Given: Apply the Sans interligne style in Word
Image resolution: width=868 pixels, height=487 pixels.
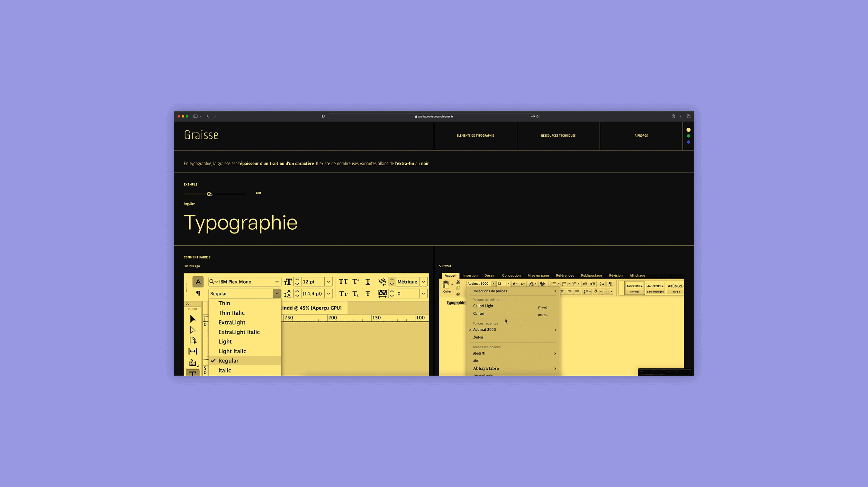Looking at the screenshot, I should pyautogui.click(x=655, y=288).
